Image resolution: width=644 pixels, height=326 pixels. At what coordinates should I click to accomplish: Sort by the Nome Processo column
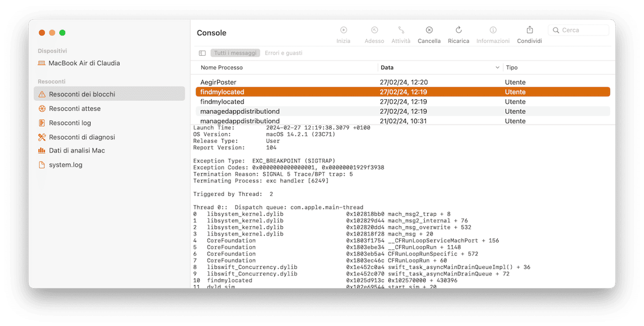(x=222, y=68)
